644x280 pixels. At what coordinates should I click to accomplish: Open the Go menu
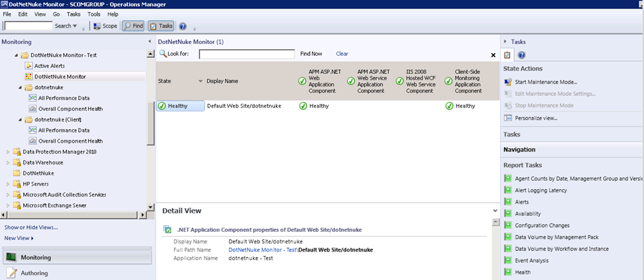(x=56, y=14)
